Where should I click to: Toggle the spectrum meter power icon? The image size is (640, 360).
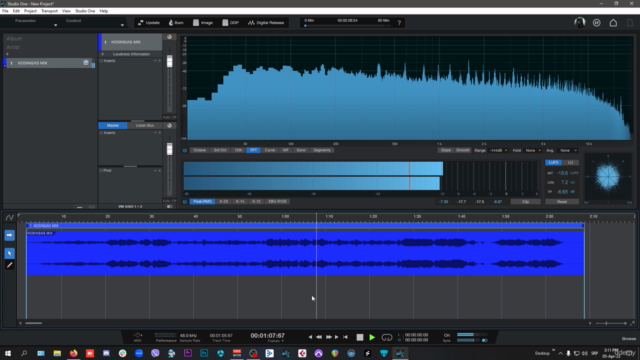pyautogui.click(x=185, y=150)
